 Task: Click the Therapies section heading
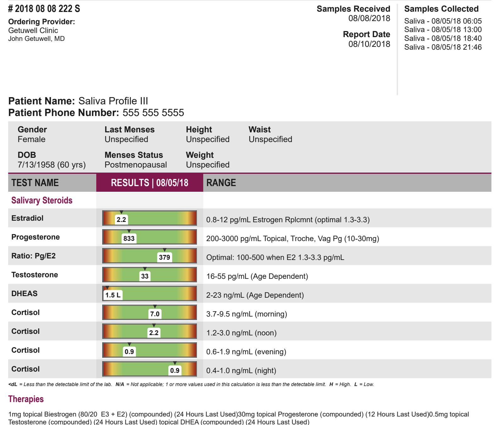click(x=26, y=399)
